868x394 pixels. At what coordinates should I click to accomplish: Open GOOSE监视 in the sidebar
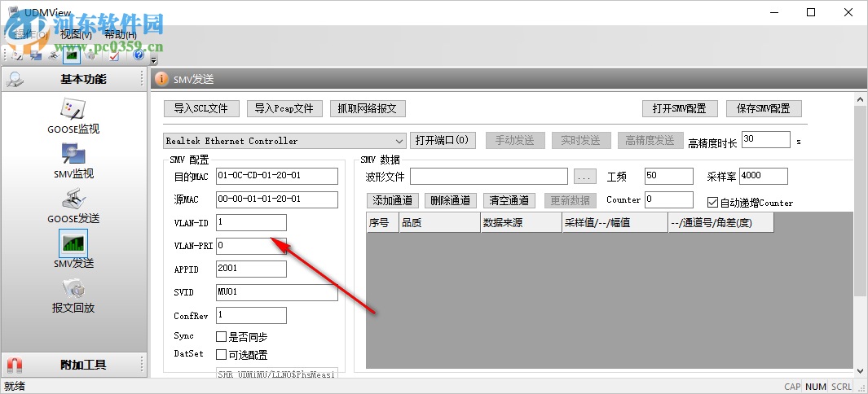click(73, 116)
